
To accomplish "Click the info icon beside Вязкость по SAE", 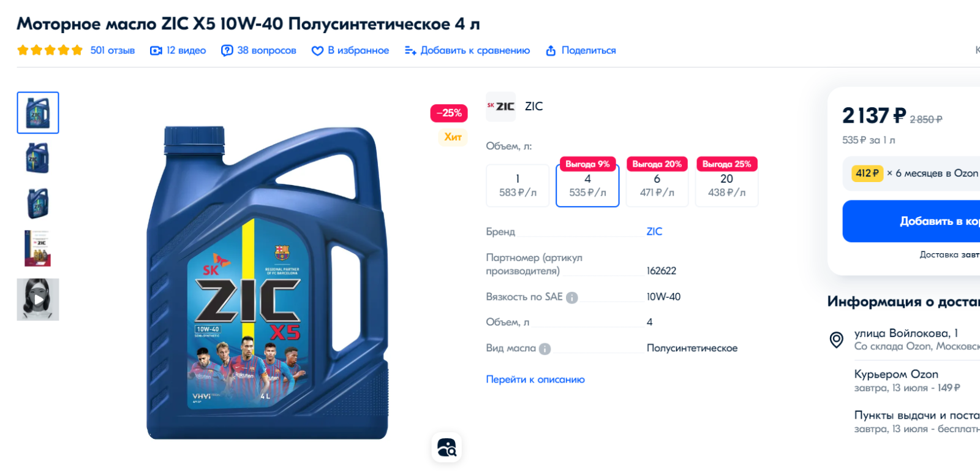I will [x=571, y=297].
